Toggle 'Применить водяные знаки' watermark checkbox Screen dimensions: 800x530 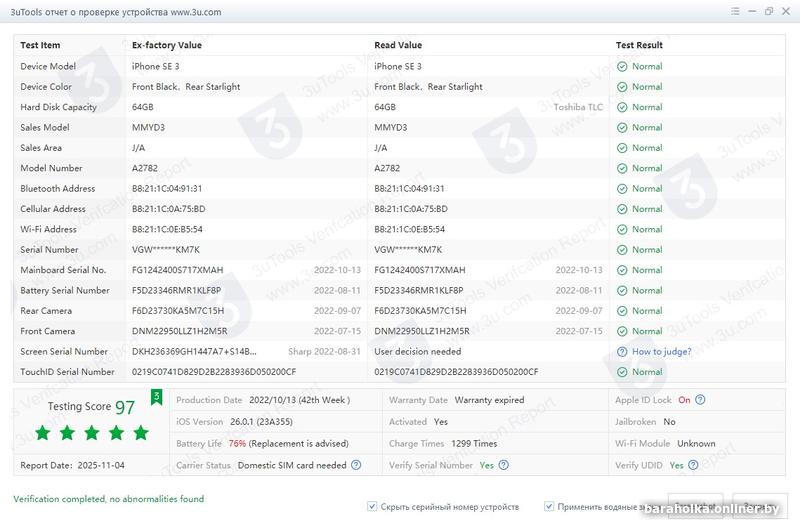[x=549, y=507]
